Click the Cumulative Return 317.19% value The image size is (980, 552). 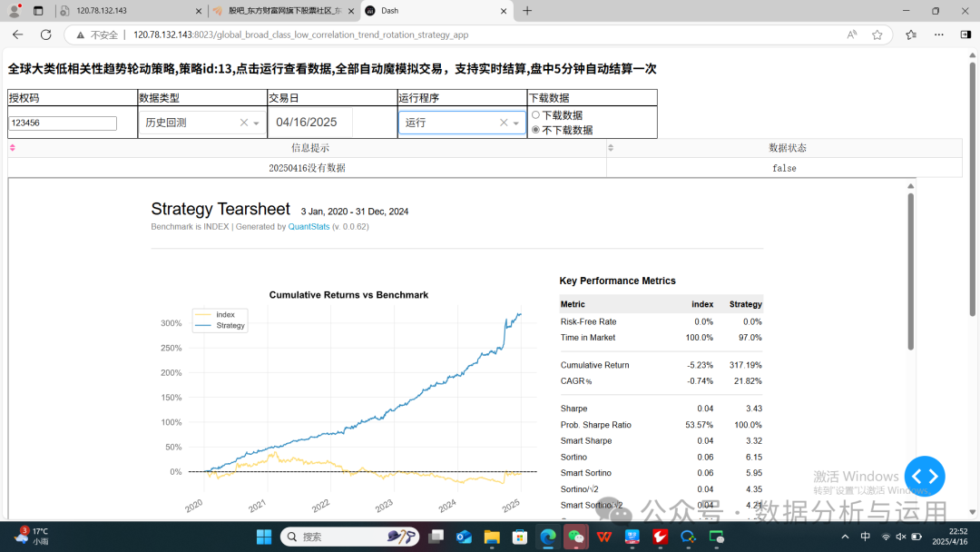coord(746,365)
